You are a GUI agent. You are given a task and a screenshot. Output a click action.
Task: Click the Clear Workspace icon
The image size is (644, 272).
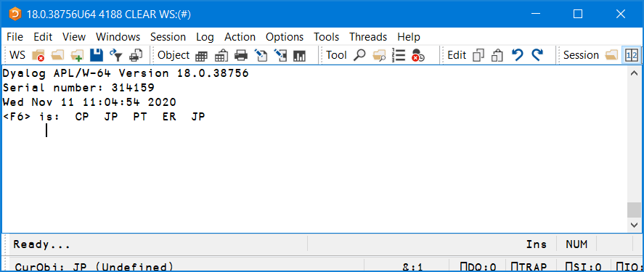(x=38, y=55)
